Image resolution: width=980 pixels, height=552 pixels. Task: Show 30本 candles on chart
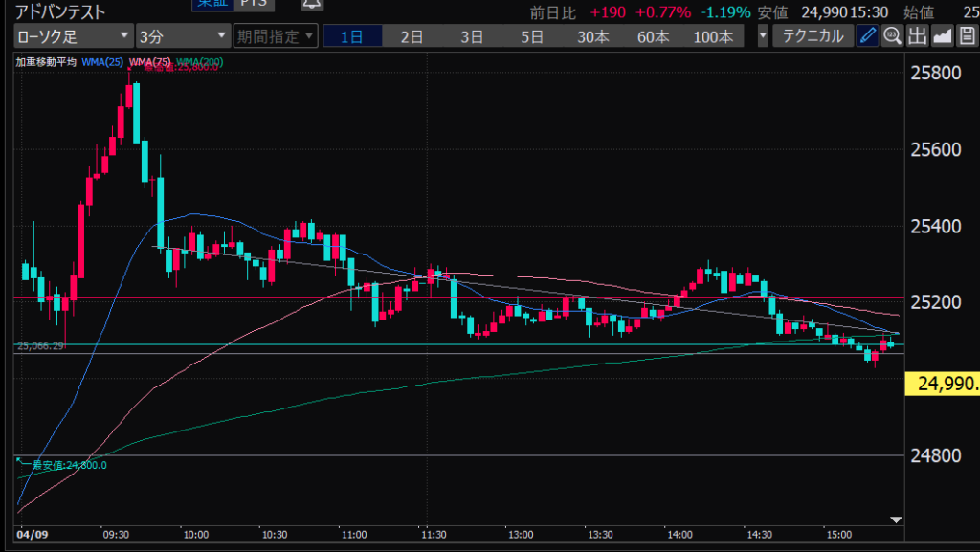point(592,37)
